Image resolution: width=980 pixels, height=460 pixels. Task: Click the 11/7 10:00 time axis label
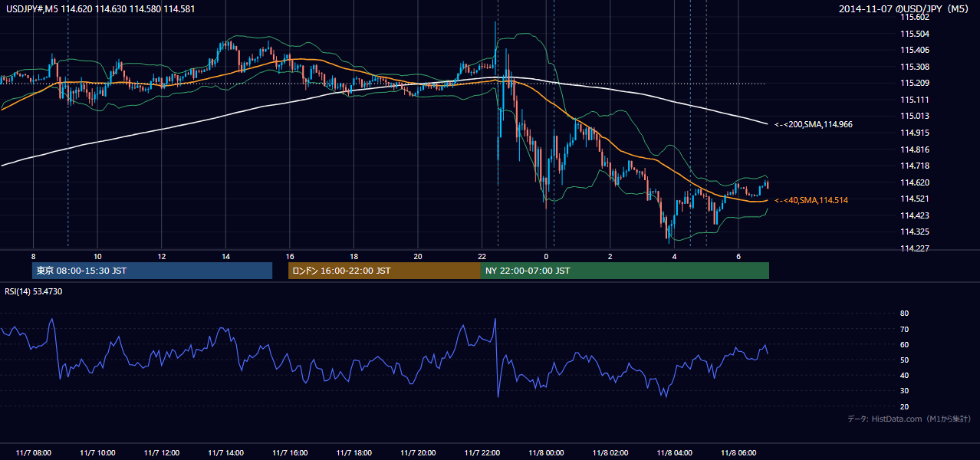[x=97, y=453]
